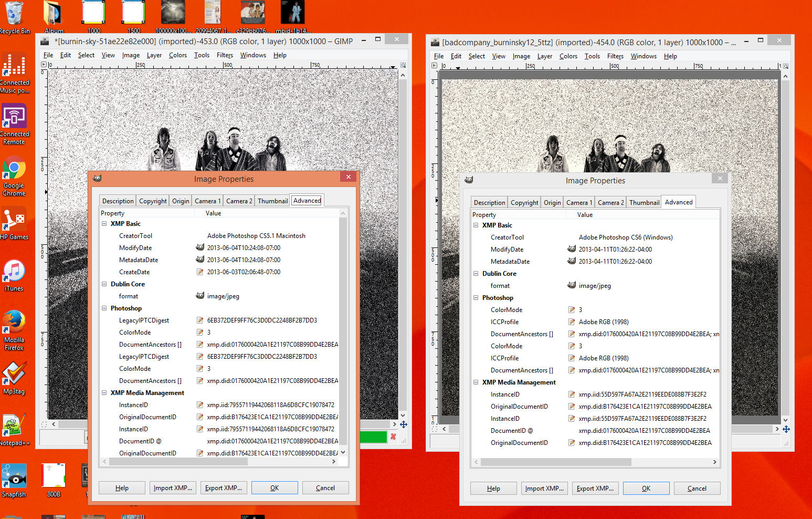Open Camera 1 tab in right dialog
The height and width of the screenshot is (519, 812).
click(579, 203)
